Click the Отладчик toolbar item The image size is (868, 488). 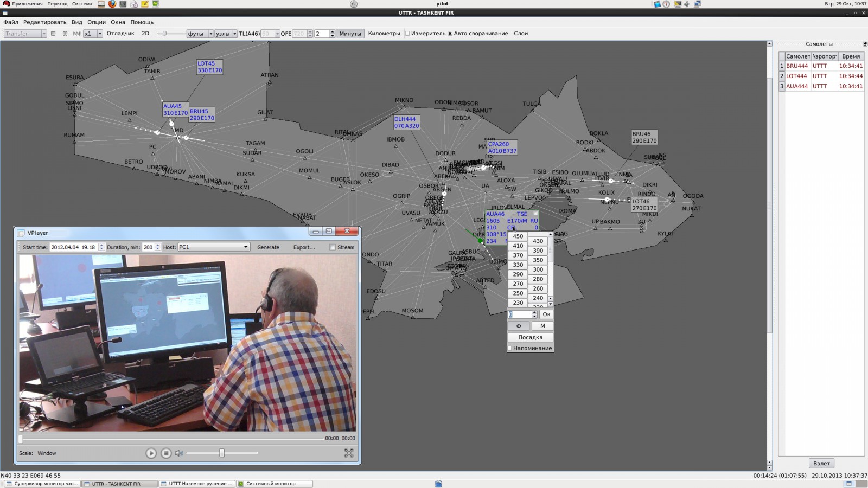pos(120,34)
